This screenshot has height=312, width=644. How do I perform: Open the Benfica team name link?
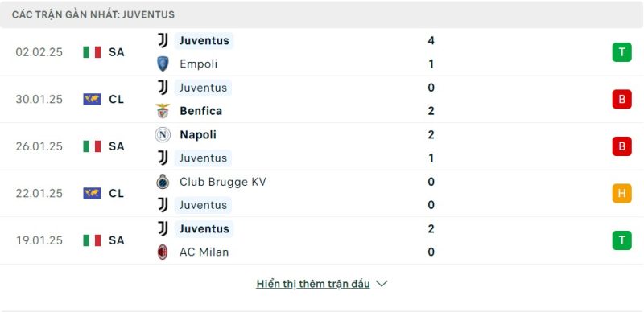pos(200,111)
